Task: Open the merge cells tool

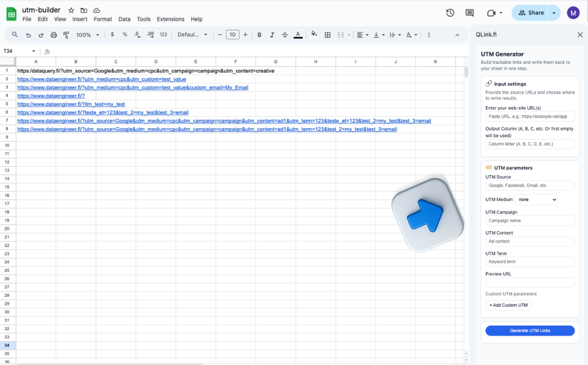Action: (x=341, y=34)
